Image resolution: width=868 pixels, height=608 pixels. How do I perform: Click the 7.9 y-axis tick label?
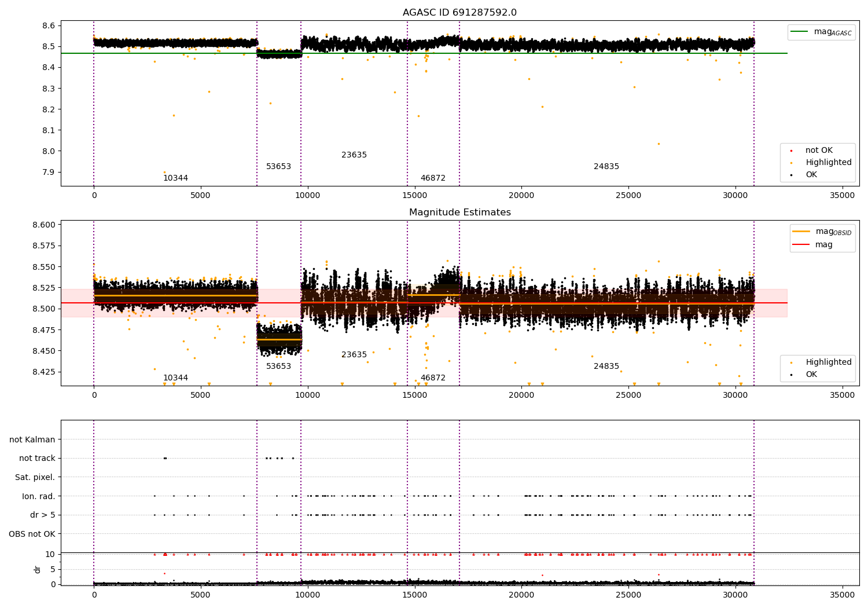point(49,173)
